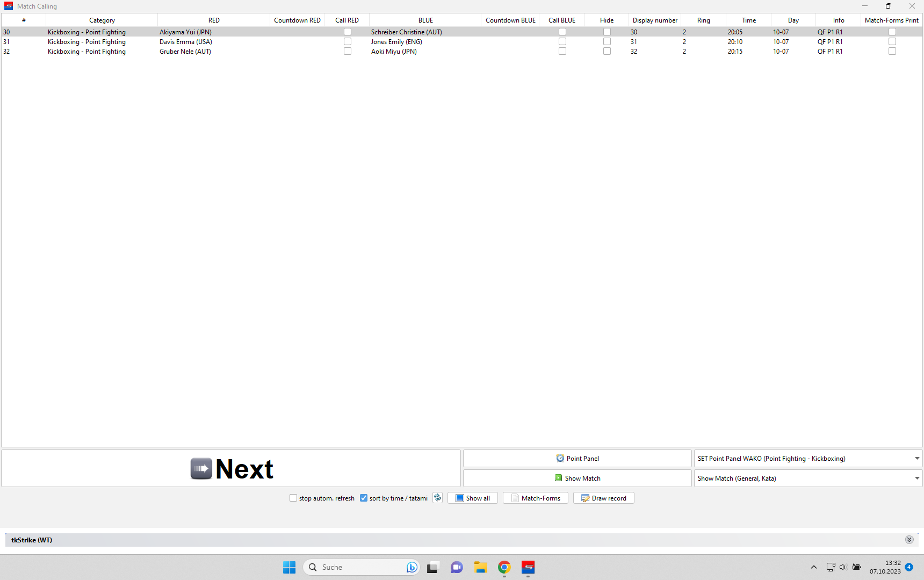The width and height of the screenshot is (924, 580).
Task: Open Task View from the taskbar
Action: (433, 567)
